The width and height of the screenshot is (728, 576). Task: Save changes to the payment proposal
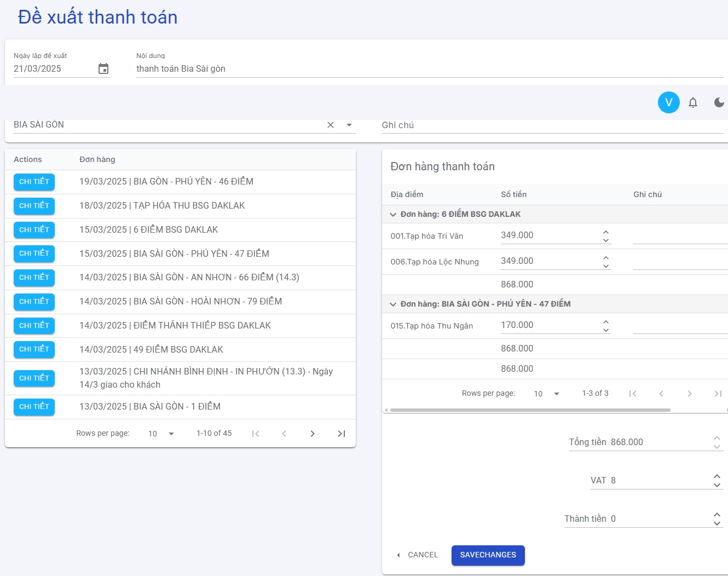(x=488, y=555)
